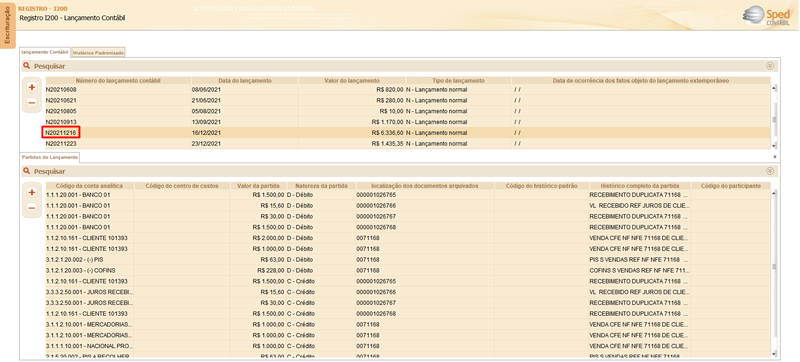Screen dimensions: 800x362
Task: Click the date 21/06/2021
Action: [x=207, y=100]
